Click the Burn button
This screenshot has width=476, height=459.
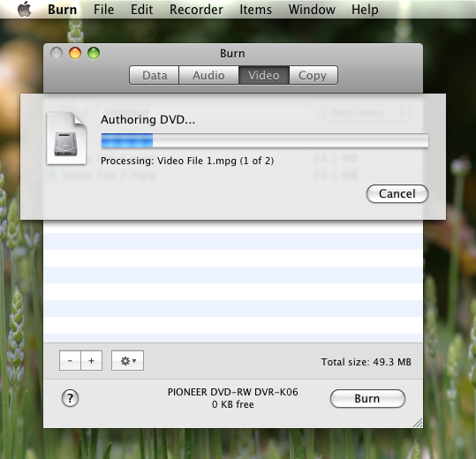click(367, 398)
